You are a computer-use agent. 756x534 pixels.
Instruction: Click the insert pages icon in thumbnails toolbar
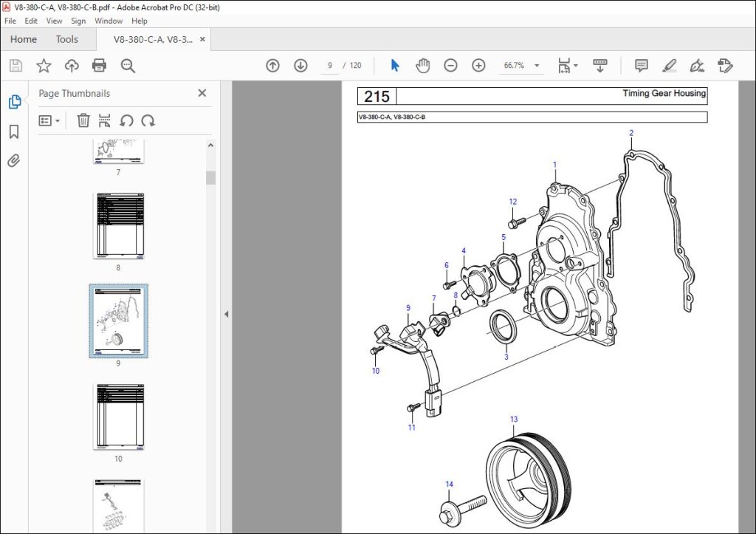104,120
